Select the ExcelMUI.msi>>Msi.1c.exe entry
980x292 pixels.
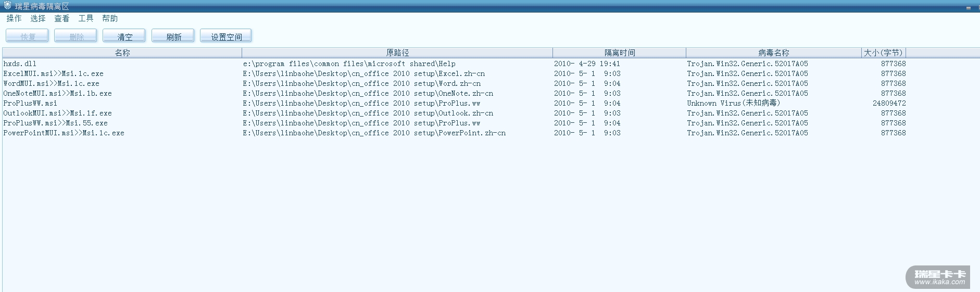pyautogui.click(x=54, y=73)
